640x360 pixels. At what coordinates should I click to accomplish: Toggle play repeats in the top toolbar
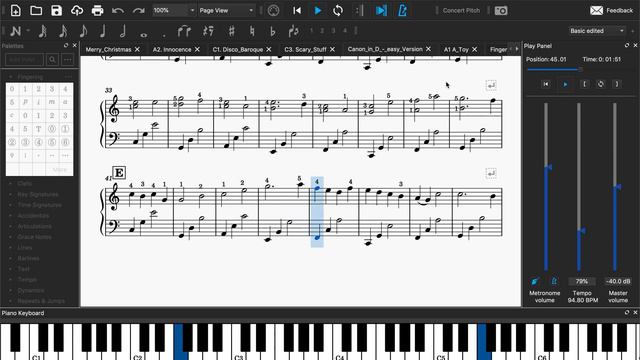(358, 10)
